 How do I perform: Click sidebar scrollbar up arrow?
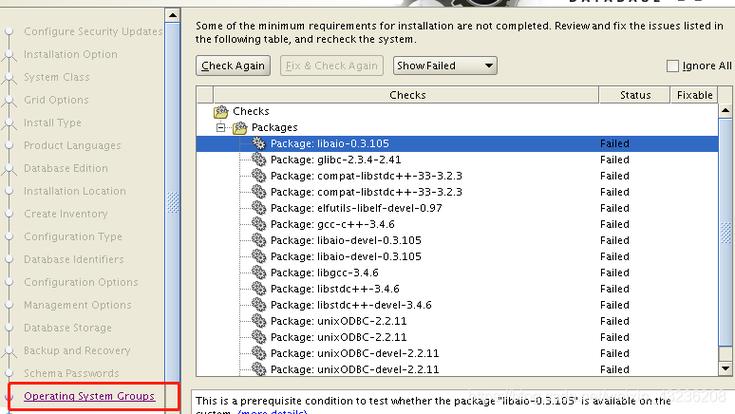172,15
